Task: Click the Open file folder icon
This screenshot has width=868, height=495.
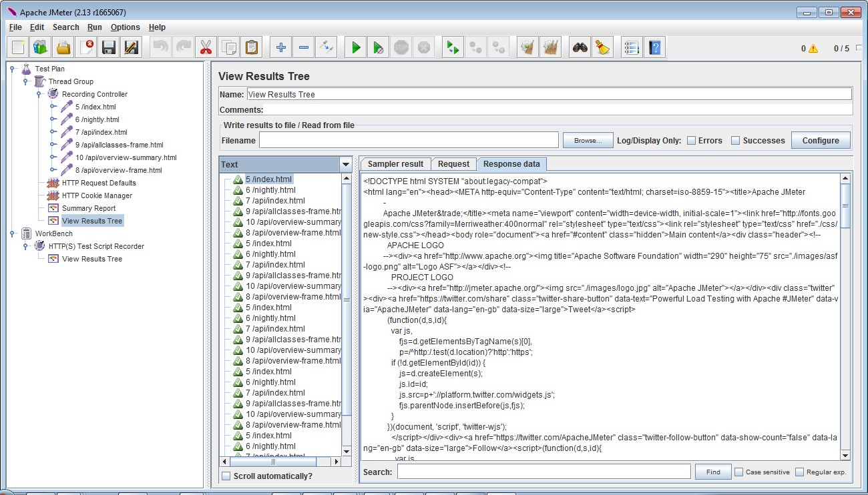Action: (x=63, y=47)
